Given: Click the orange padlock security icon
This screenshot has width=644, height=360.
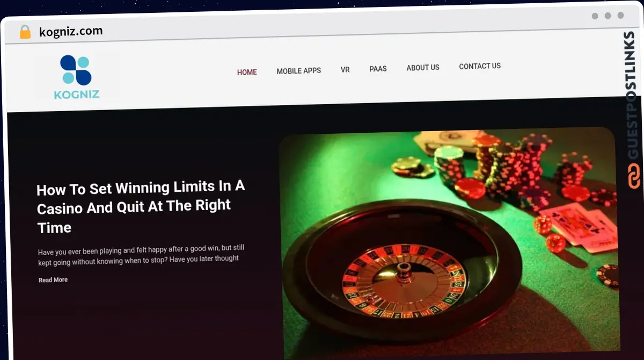Looking at the screenshot, I should (x=25, y=32).
